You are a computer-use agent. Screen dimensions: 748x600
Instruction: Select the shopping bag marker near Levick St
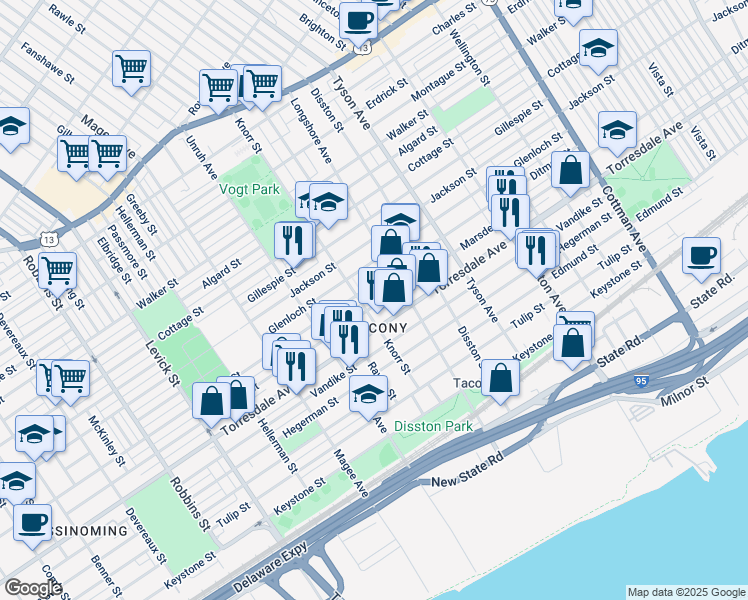point(212,401)
